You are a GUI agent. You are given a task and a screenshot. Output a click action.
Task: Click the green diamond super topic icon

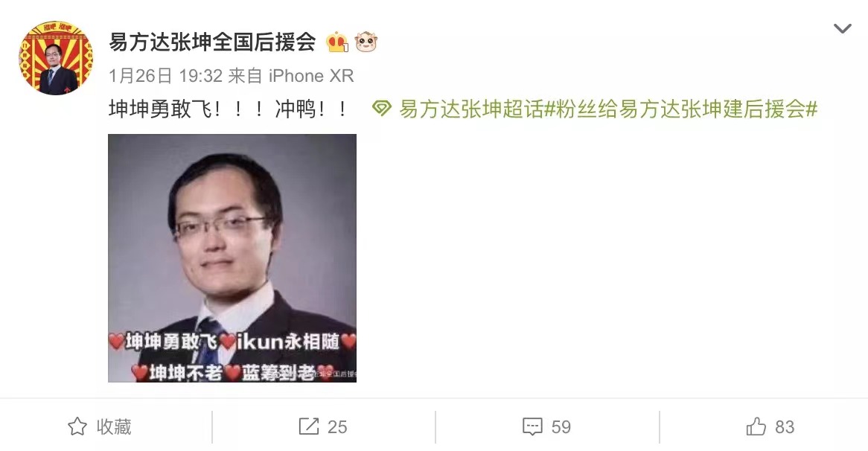tap(381, 108)
